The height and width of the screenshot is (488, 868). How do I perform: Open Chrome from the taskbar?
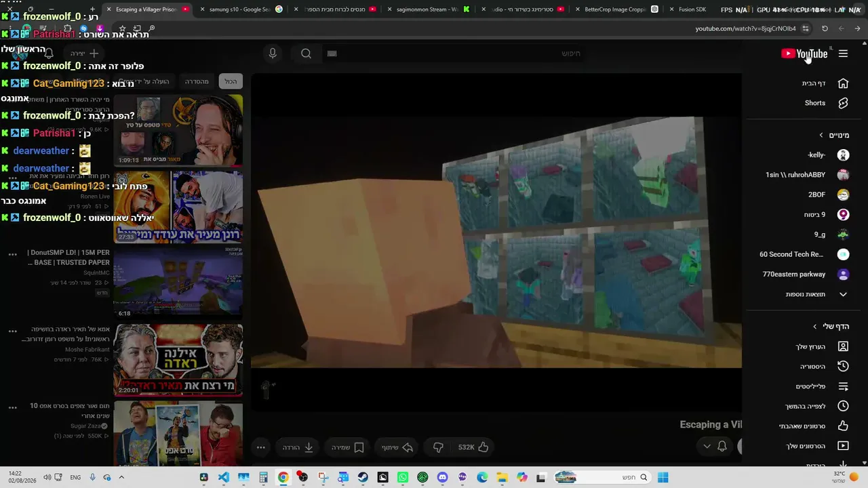point(283,477)
